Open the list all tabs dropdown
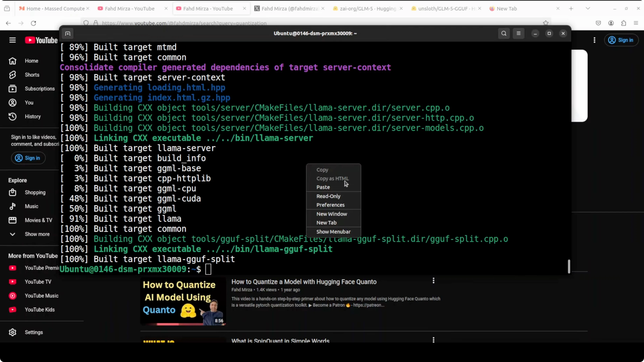Viewport: 644px width, 362px height. tap(588, 9)
